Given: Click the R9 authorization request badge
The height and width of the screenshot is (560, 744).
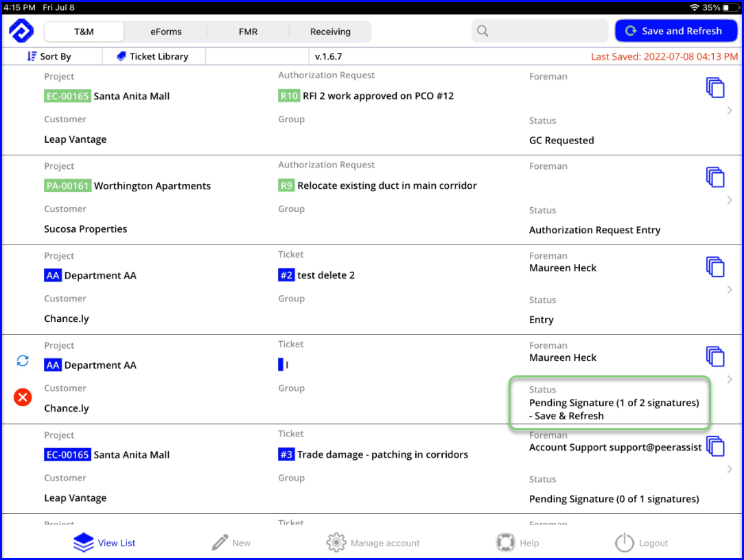Looking at the screenshot, I should 286,185.
